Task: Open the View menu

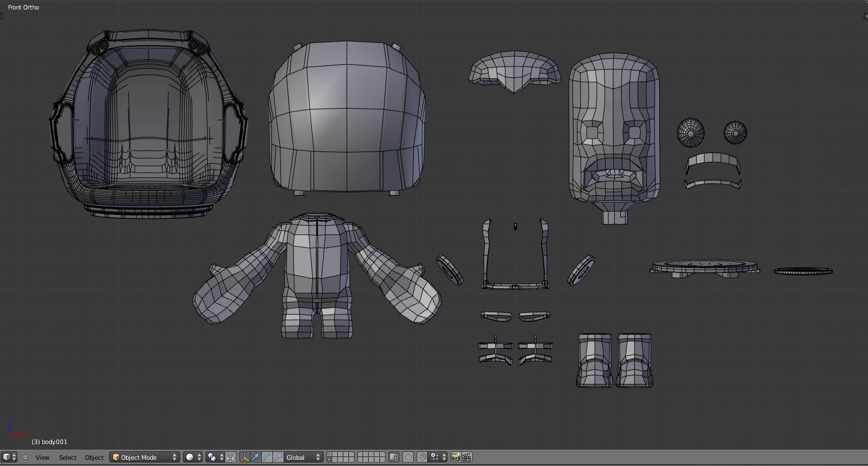Action: click(42, 457)
